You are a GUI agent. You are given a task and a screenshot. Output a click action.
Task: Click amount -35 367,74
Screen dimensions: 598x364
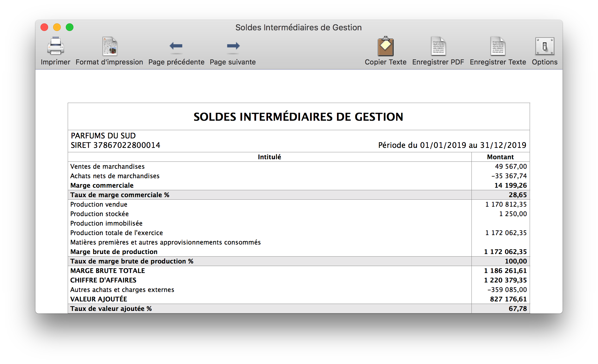[509, 176]
